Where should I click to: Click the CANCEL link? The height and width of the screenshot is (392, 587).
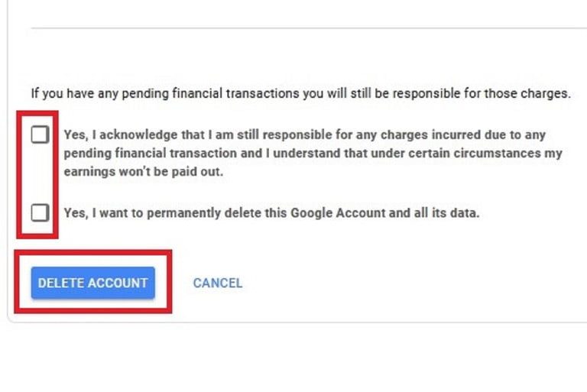(217, 283)
